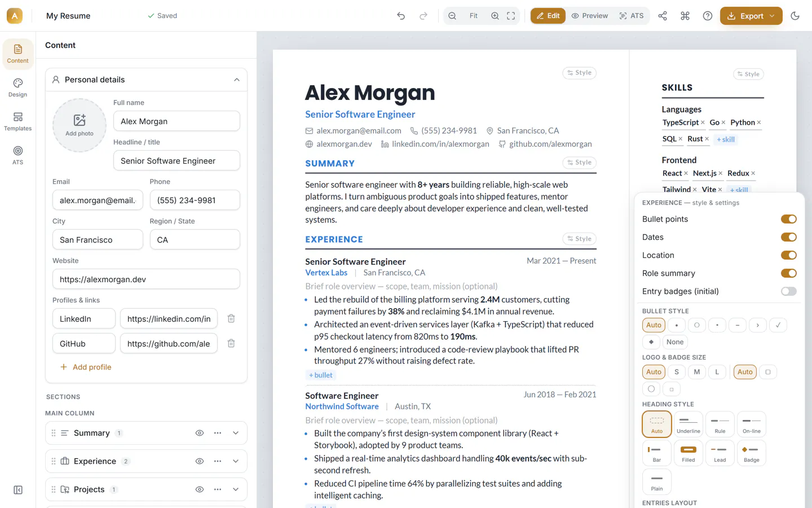Delete the GitHub profile with its trash icon
812x508 pixels.
[x=231, y=343]
